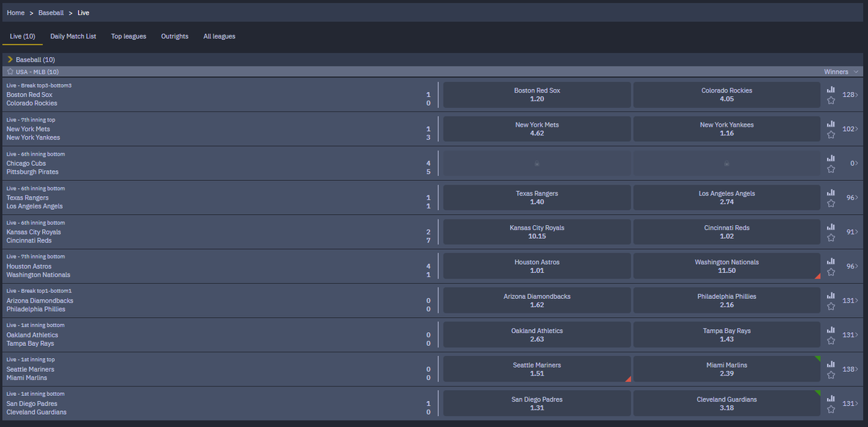Go to Baseball breadcrumb link

tap(51, 12)
